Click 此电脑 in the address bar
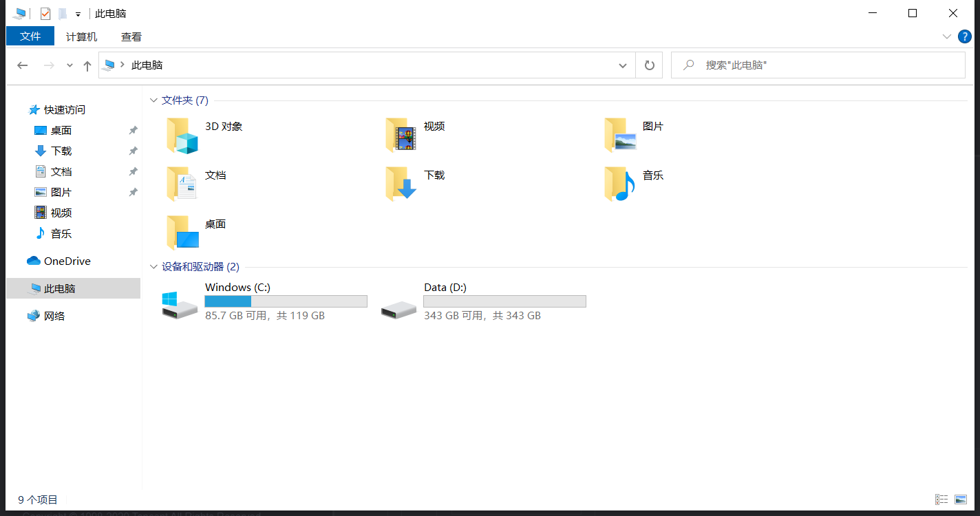The image size is (980, 516). (147, 65)
